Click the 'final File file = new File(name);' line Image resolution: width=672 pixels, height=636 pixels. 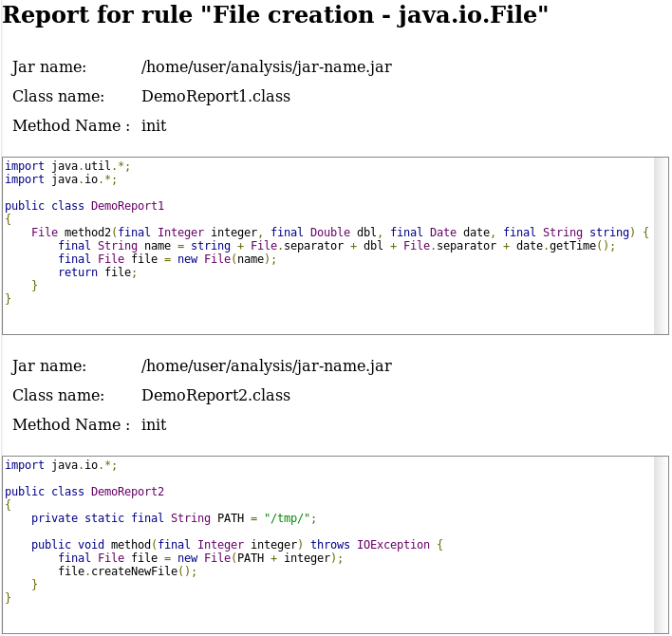[167, 259]
